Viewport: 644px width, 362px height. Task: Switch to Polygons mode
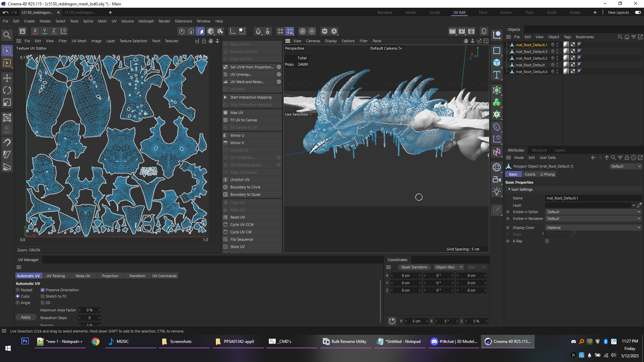click(201, 31)
